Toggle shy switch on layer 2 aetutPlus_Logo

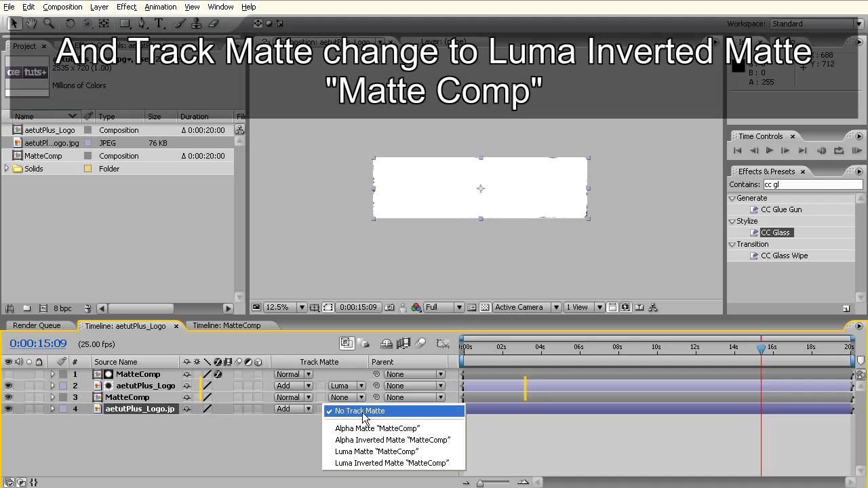point(186,386)
